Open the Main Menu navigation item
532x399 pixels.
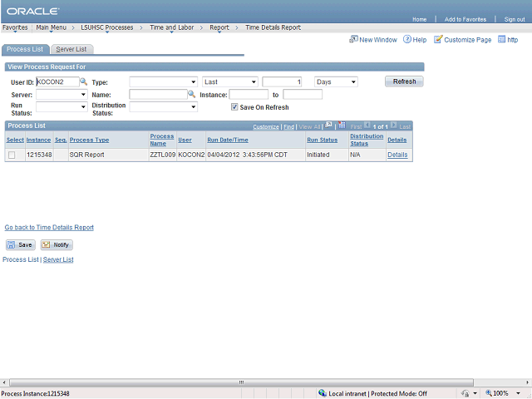[x=52, y=27]
